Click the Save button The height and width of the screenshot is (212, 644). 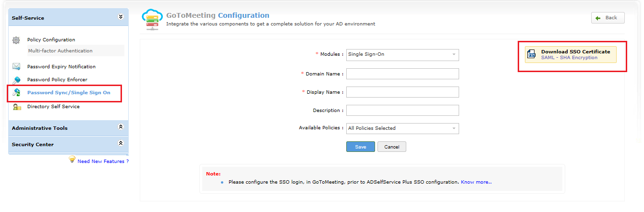[360, 147]
